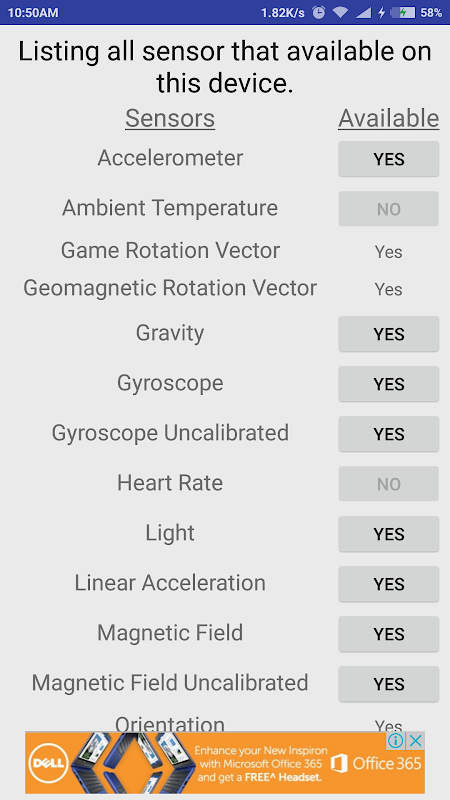Click the YES button for Gravity
450x800 pixels.
[x=388, y=334]
